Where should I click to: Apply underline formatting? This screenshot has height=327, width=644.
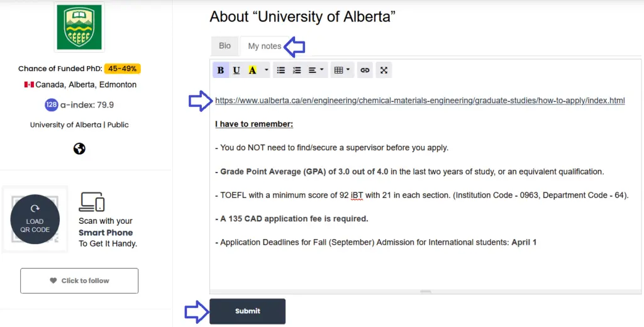[x=236, y=70]
